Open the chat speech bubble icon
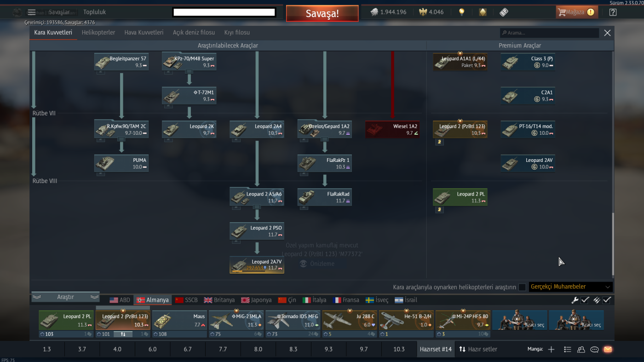The image size is (644, 362). pos(594,350)
